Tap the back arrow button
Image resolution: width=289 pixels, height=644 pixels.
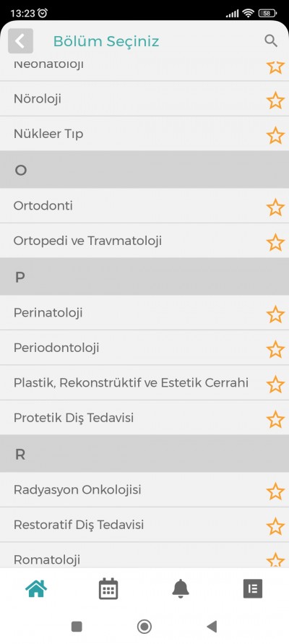(x=20, y=41)
